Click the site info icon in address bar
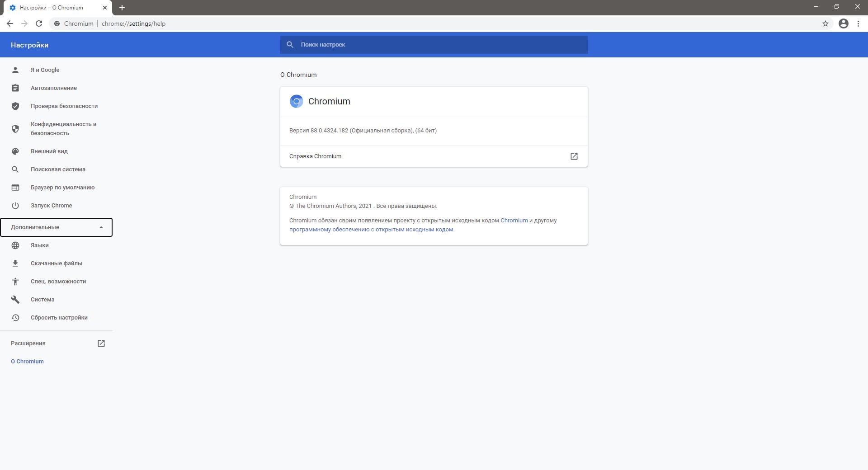The width and height of the screenshot is (868, 470). [x=57, y=23]
